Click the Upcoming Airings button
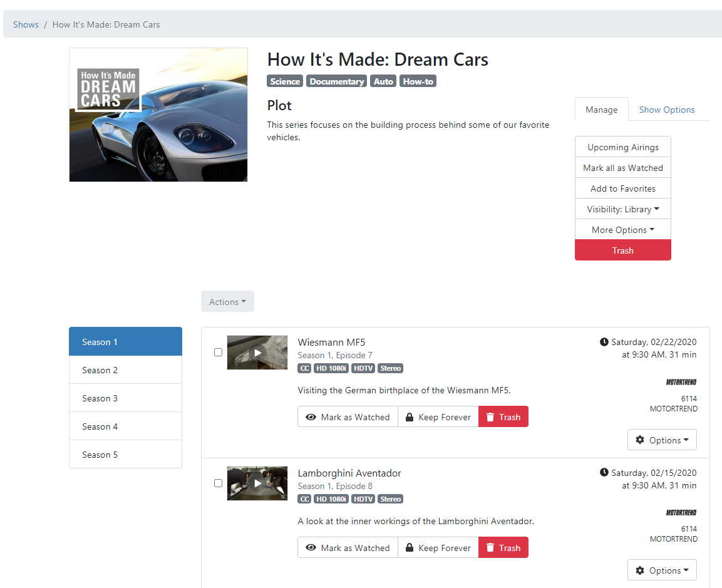Image resolution: width=722 pixels, height=588 pixels. click(x=622, y=147)
